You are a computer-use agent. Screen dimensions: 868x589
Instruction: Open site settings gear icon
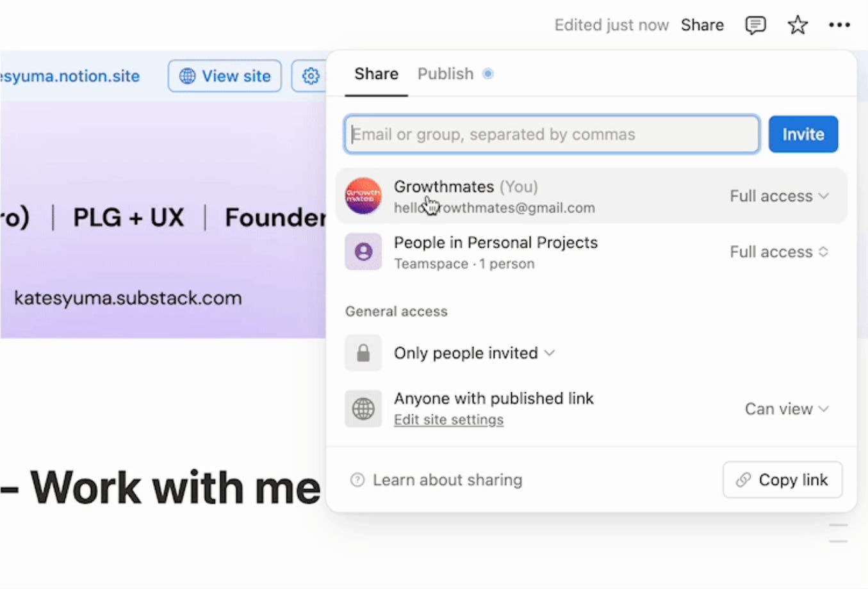[x=311, y=76]
